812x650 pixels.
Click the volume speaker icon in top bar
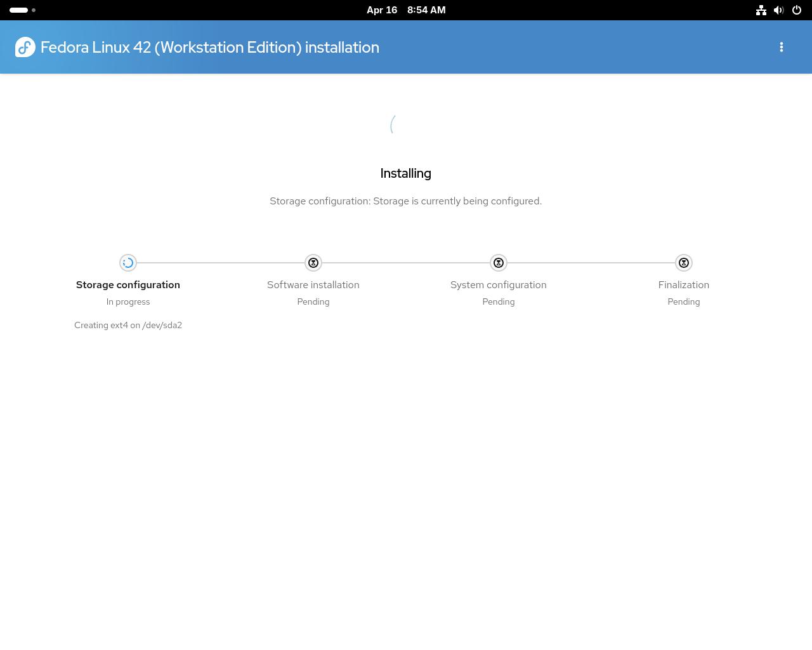tap(779, 10)
